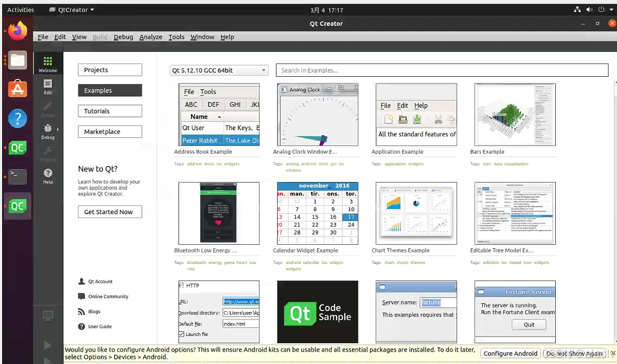Screen dimensions: 617x364
Task: Launch Firefox from the Ubuntu dock
Action: [17, 31]
